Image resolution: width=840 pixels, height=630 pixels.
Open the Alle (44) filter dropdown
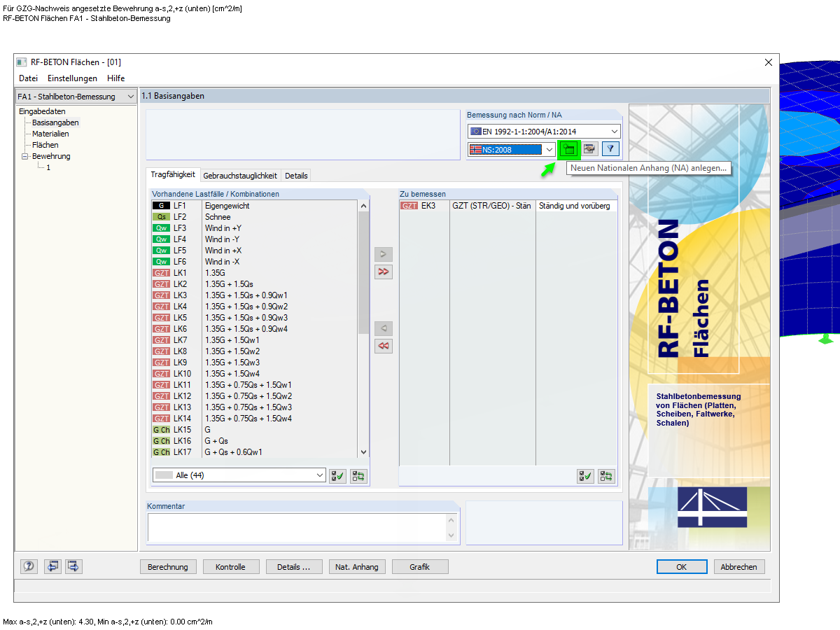(239, 475)
